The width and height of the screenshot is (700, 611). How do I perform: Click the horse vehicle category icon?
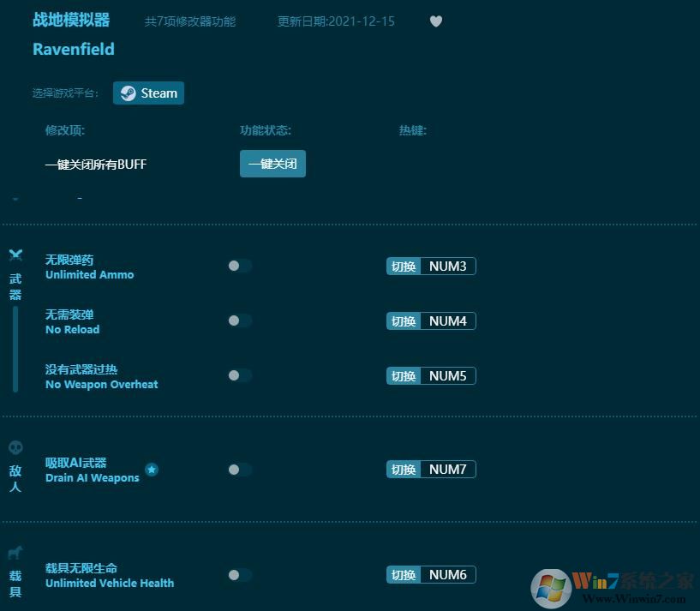coord(15,553)
